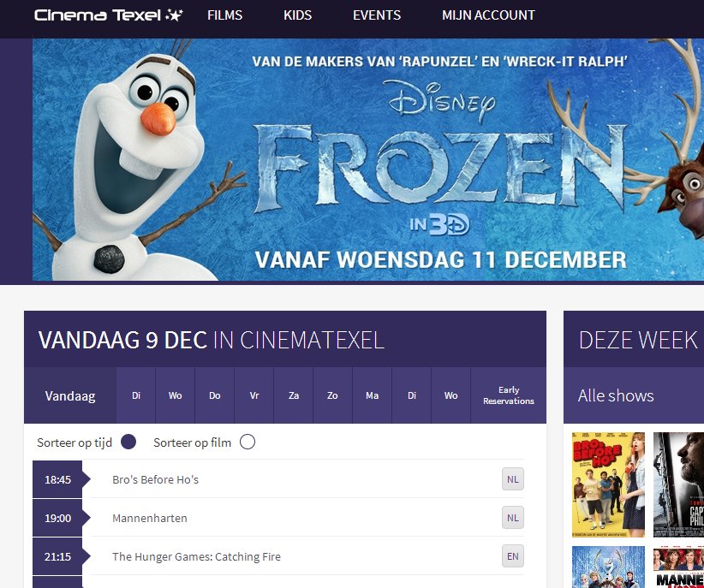Switch to the Vandaag tab
Viewport: 704px width, 588px height.
point(70,395)
